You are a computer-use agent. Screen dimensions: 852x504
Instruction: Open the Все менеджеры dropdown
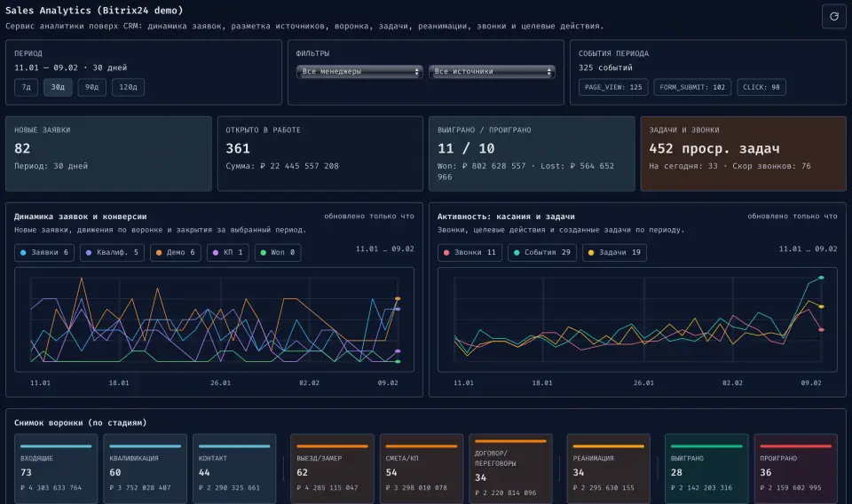pyautogui.click(x=359, y=72)
